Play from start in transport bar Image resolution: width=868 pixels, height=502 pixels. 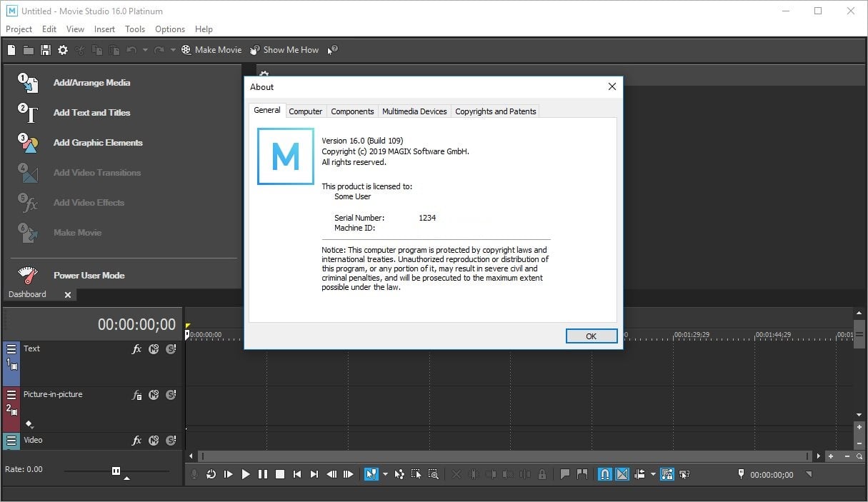coord(229,474)
